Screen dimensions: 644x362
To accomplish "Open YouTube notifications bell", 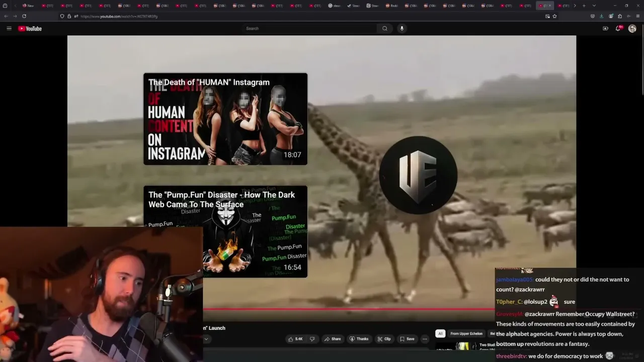I will (618, 29).
